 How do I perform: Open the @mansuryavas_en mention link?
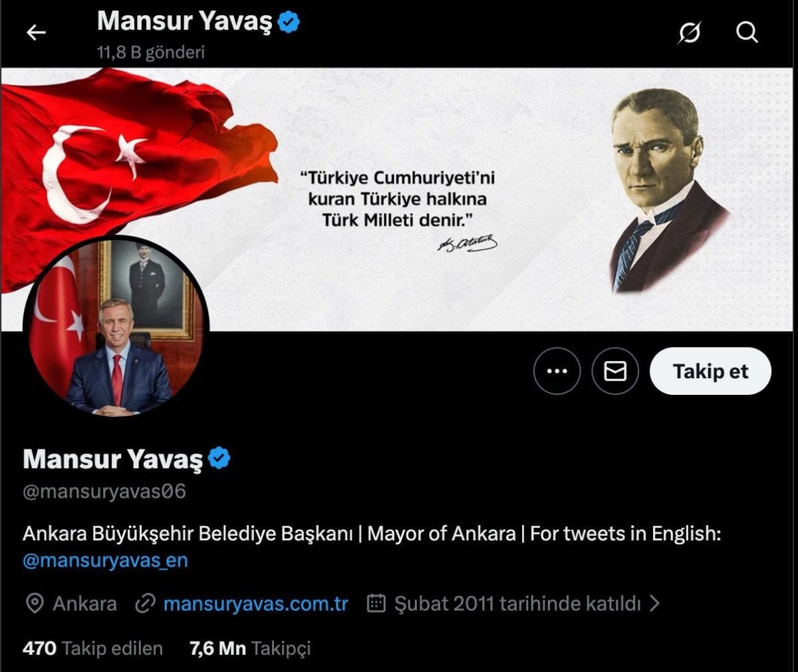tap(105, 560)
